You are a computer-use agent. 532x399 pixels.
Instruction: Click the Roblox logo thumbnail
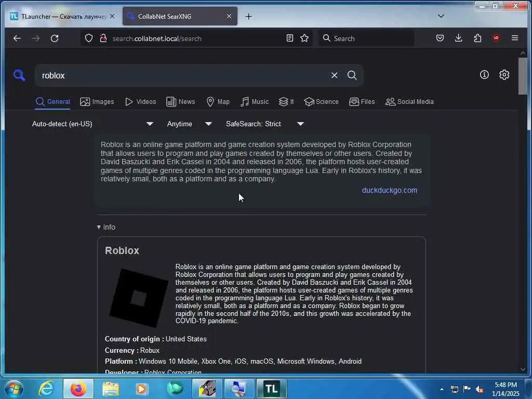[x=139, y=298]
